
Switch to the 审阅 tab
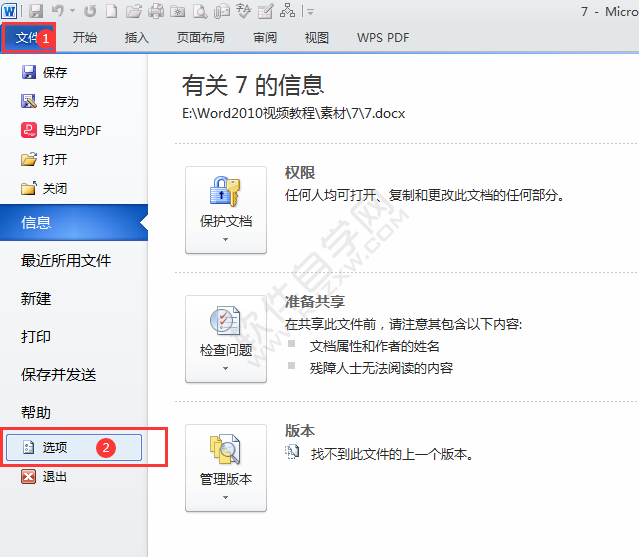click(265, 37)
